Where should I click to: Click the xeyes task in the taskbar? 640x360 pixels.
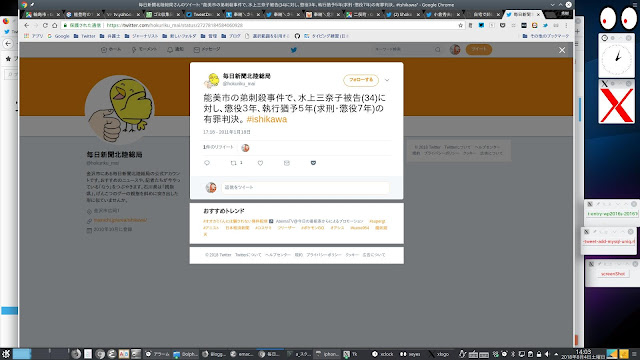(x=411, y=354)
